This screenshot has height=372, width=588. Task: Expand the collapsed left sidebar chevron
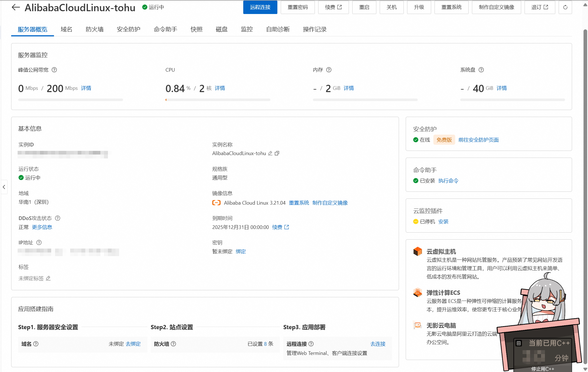coord(4,187)
